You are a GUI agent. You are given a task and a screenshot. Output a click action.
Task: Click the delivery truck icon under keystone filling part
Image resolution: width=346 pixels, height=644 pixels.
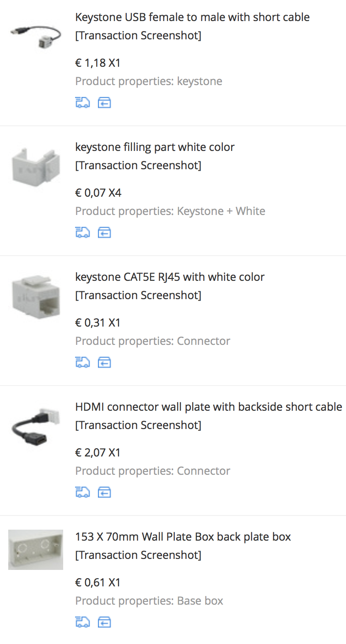coord(82,233)
